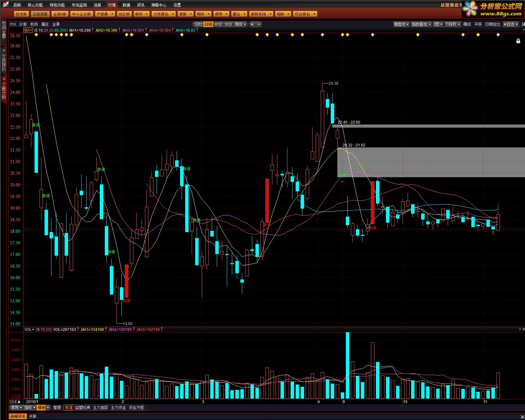Click the 云自选股 button
The image size is (525, 420).
coord(40,14)
